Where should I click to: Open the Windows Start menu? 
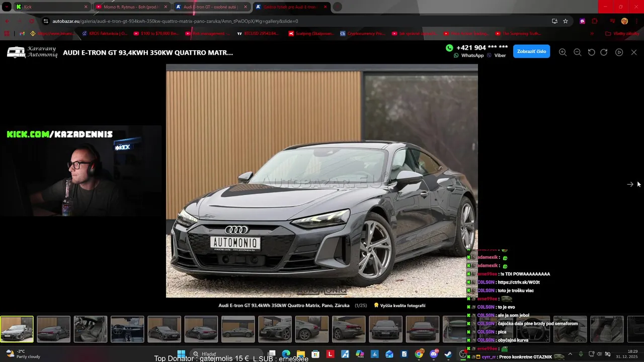coord(181,354)
